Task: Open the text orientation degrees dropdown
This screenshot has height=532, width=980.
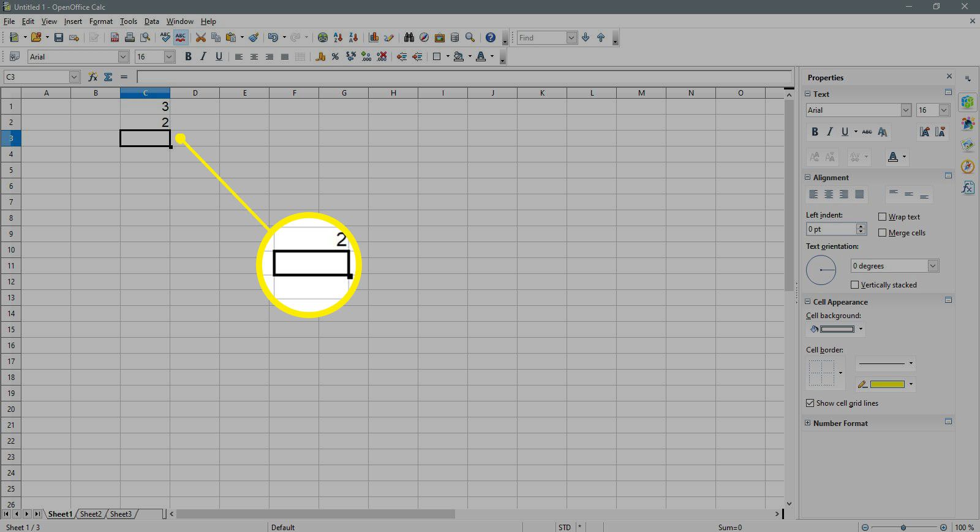Action: [933, 266]
